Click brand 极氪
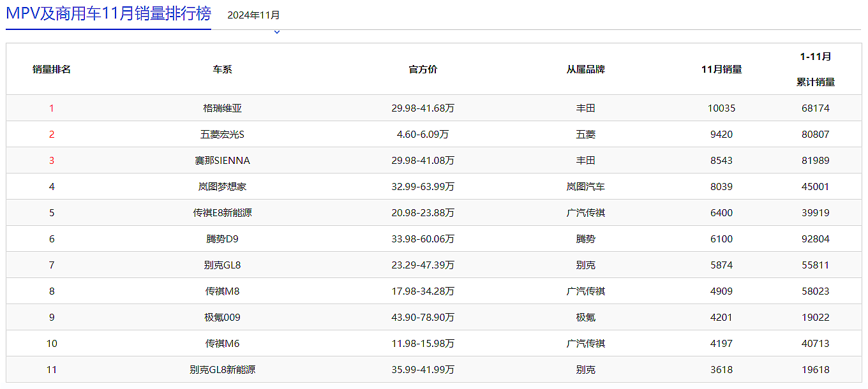This screenshot has width=868, height=389. click(x=586, y=318)
